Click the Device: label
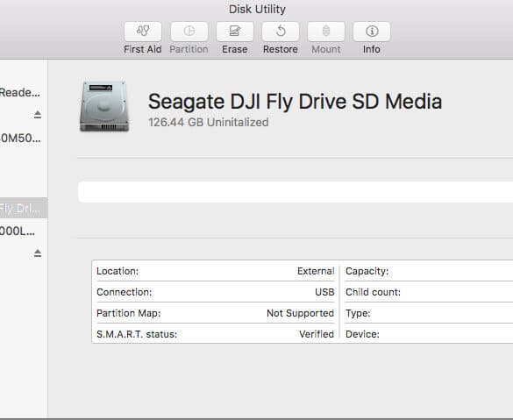The height and width of the screenshot is (420, 513). (x=362, y=334)
